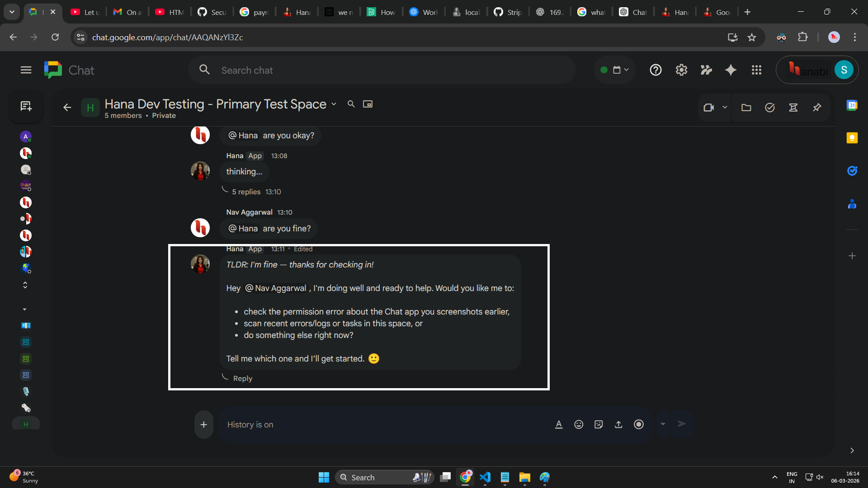The image size is (868, 488).
Task: Pin this conversation
Action: tap(817, 108)
